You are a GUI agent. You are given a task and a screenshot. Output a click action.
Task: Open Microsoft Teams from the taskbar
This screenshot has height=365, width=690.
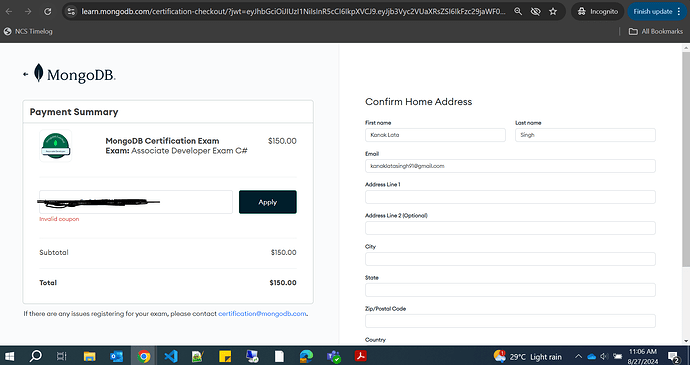(x=334, y=356)
